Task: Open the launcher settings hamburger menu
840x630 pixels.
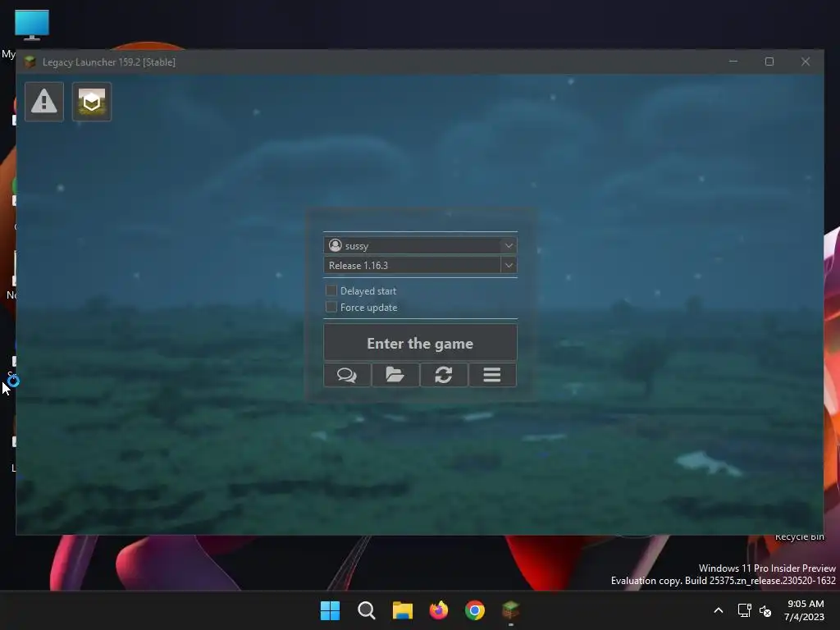Action: coord(492,375)
